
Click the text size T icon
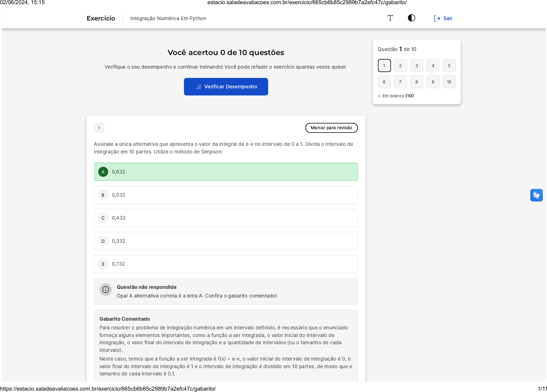pos(390,18)
